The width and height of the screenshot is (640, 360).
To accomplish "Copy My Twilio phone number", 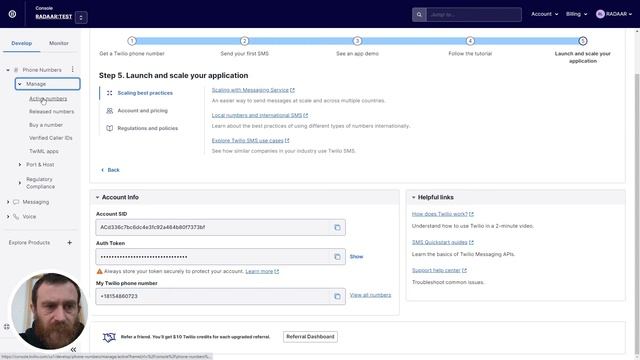I will (x=337, y=296).
